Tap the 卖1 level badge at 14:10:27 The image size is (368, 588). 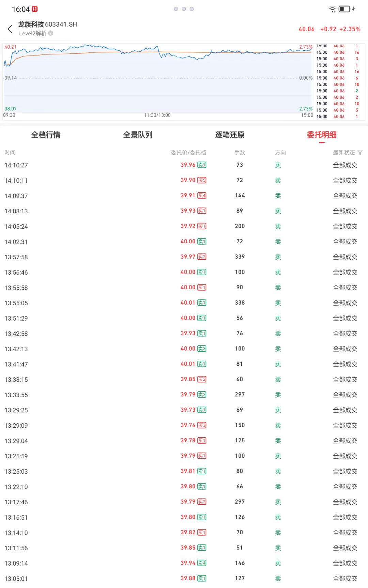click(x=202, y=165)
